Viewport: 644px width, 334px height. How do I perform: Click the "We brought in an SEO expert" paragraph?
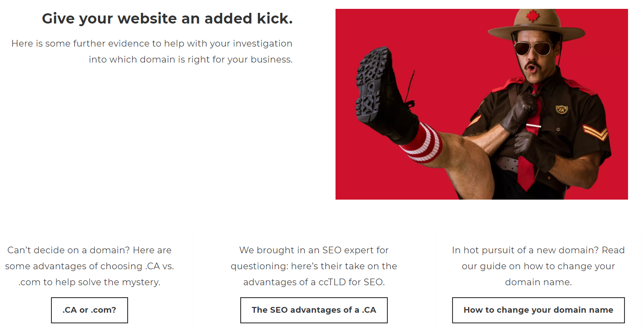(x=314, y=266)
